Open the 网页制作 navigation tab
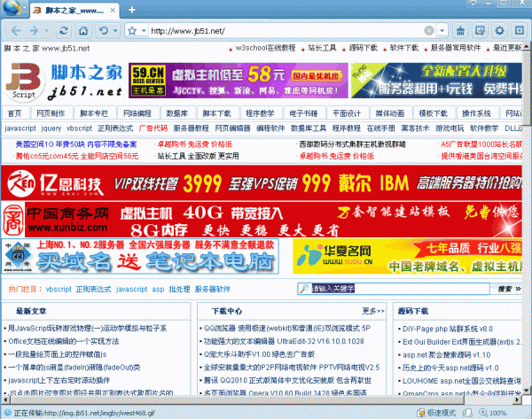 (51, 113)
